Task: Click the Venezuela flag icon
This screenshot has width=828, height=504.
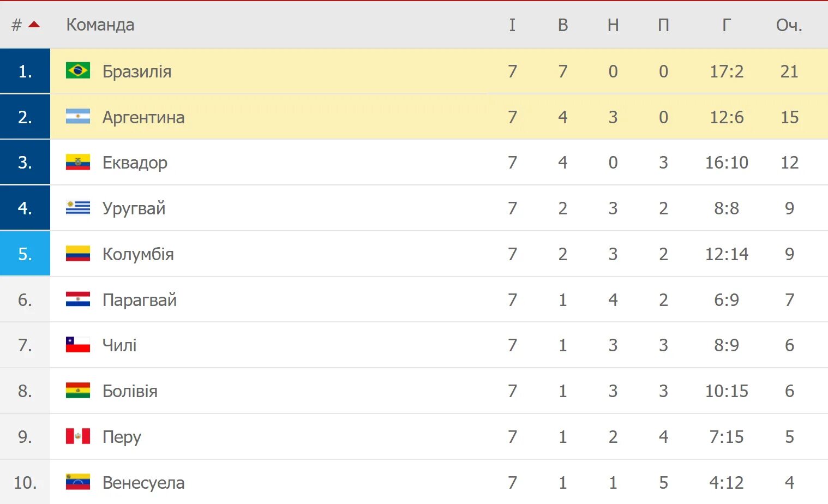Action: [78, 482]
